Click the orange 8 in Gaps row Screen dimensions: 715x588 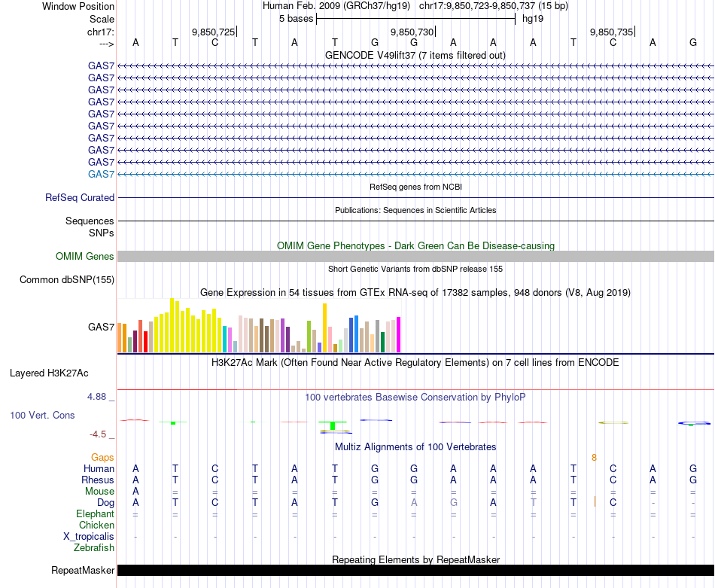tap(594, 457)
